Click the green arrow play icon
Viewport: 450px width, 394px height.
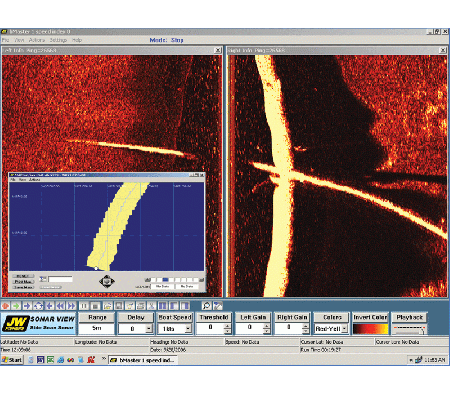[x=16, y=306]
